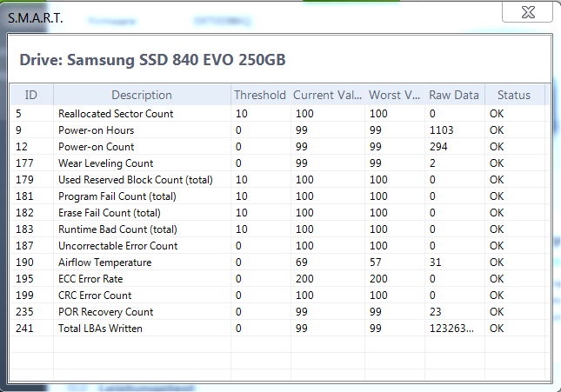
Task: Click the S.M.A.R.T. window title
Action: pyautogui.click(x=36, y=18)
